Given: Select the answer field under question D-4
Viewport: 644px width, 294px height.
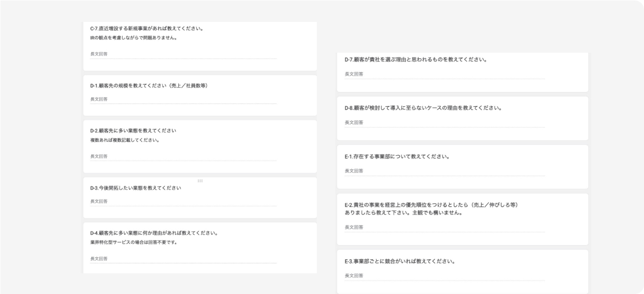Looking at the screenshot, I should point(183,259).
